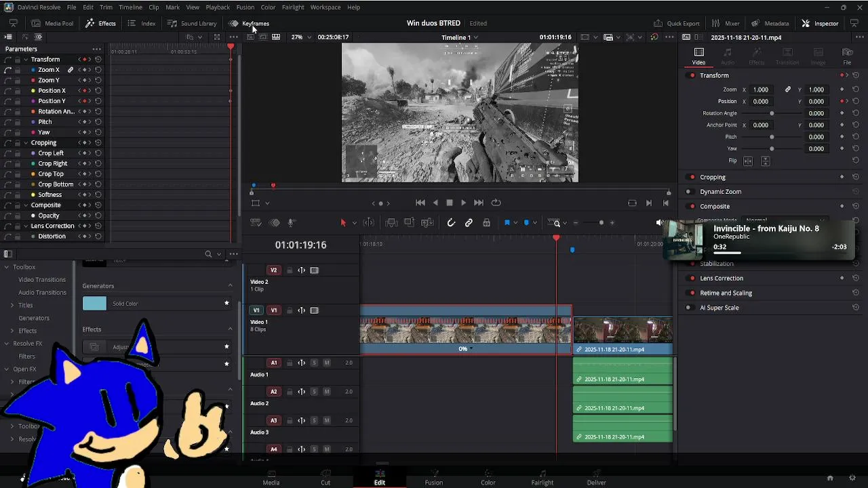Toggle the Keyframes panel button
868x488 pixels.
tap(249, 23)
